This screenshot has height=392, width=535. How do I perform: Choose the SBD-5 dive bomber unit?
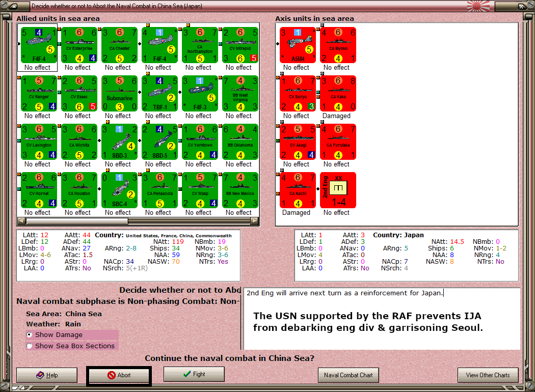[159, 142]
